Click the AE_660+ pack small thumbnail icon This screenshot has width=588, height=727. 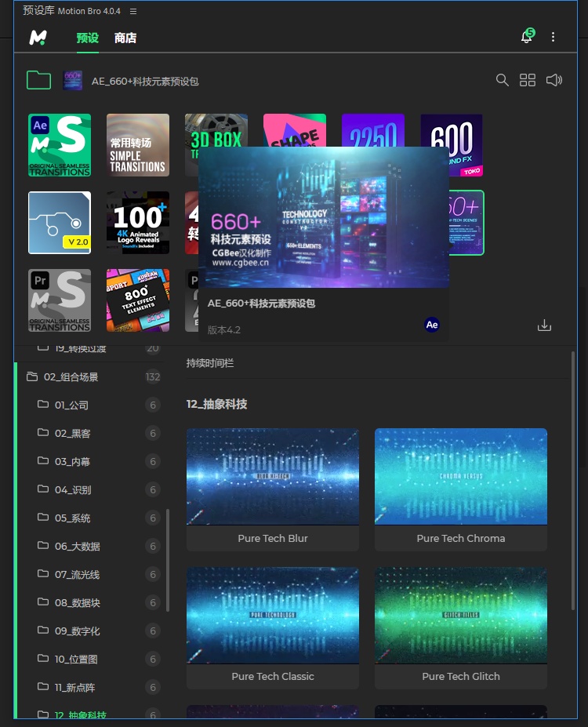pos(73,81)
